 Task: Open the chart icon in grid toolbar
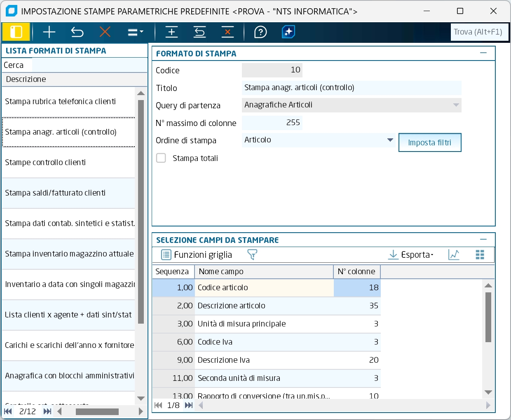click(x=454, y=255)
